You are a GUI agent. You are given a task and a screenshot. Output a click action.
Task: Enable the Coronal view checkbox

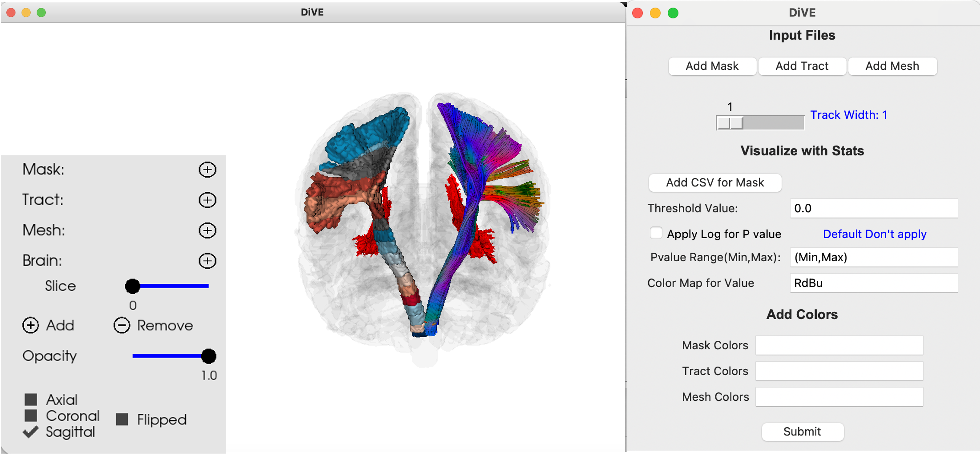pyautogui.click(x=31, y=416)
